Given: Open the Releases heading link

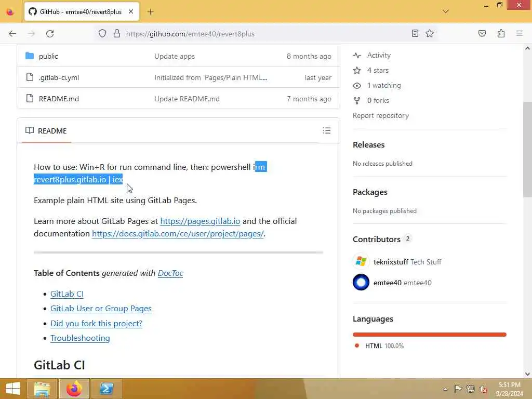Looking at the screenshot, I should pos(368,145).
